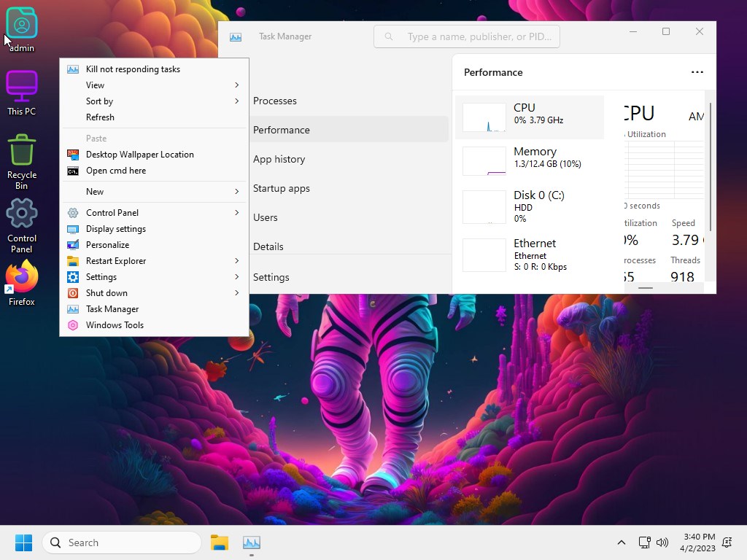The width and height of the screenshot is (747, 560).
Task: Click the horizontal scrollbar in CPU details
Action: pyautogui.click(x=645, y=287)
